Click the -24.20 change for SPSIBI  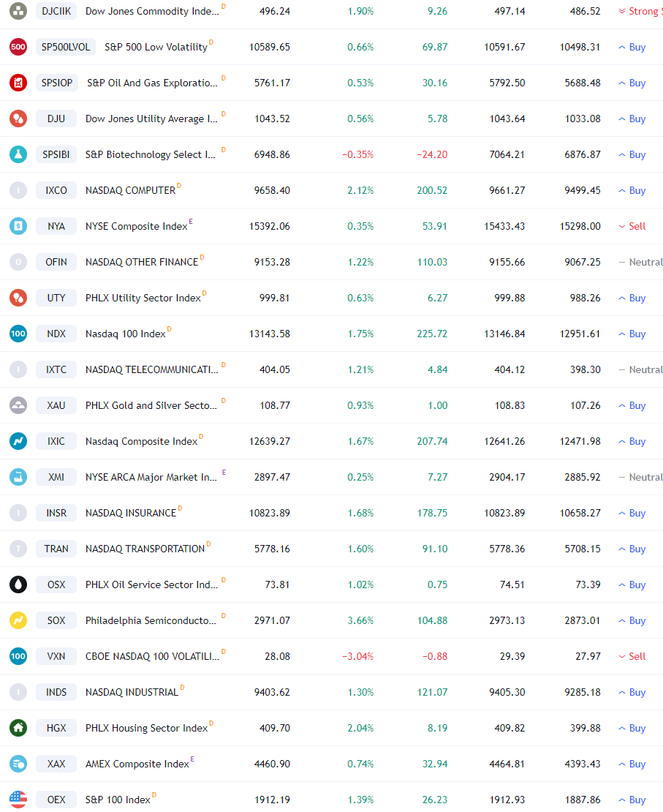(x=432, y=154)
